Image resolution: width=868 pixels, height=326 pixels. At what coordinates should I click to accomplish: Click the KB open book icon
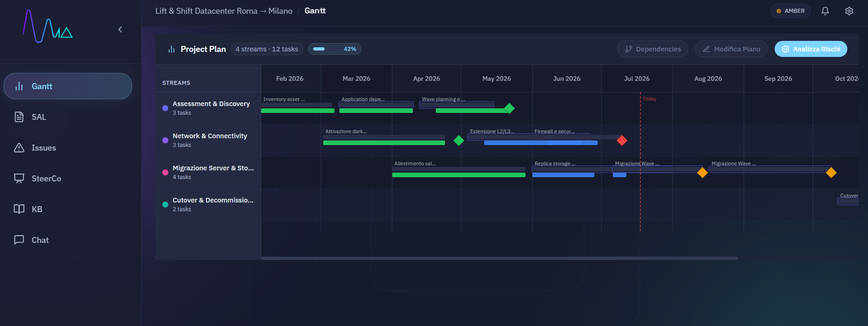point(19,209)
